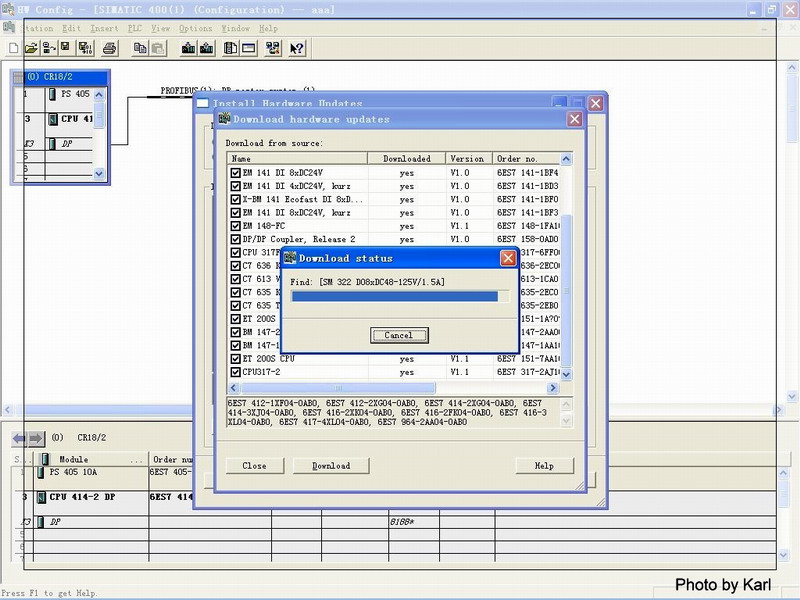Click the Copy toolbar icon
This screenshot has height=600, width=800.
coord(139,48)
